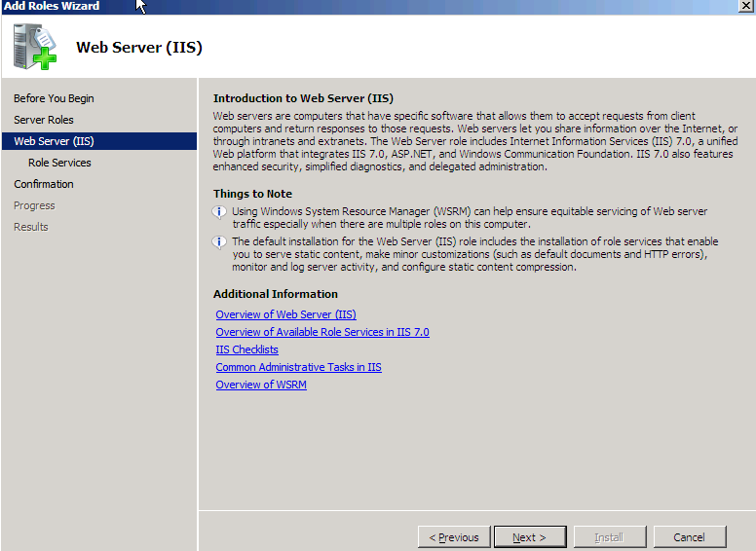This screenshot has width=756, height=551.
Task: Go to the Before You Begin step
Action: point(54,98)
